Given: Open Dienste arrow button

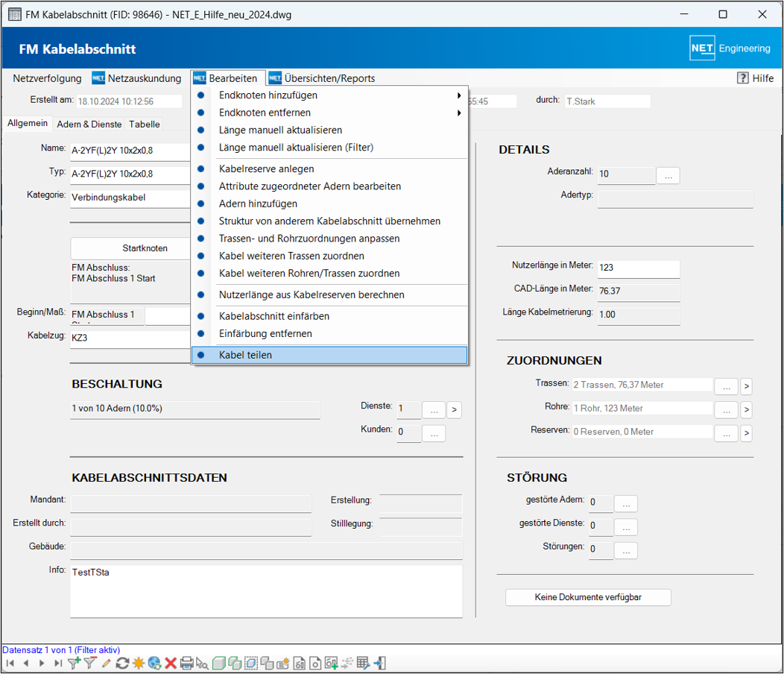Looking at the screenshot, I should [454, 410].
